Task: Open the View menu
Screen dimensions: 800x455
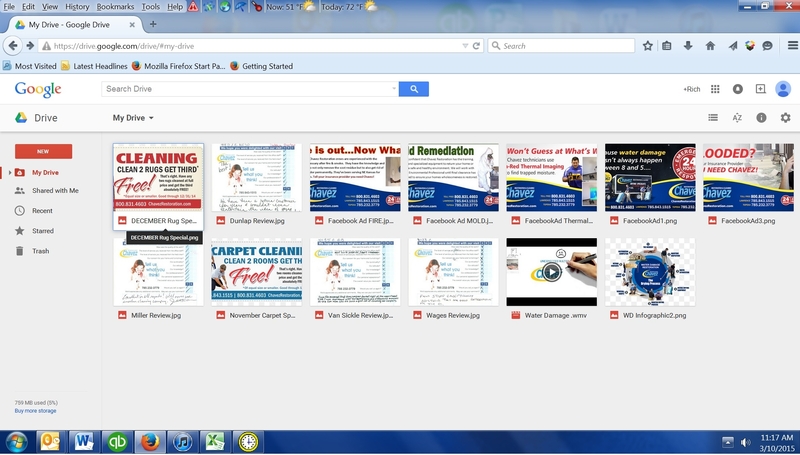Action: 49,7
